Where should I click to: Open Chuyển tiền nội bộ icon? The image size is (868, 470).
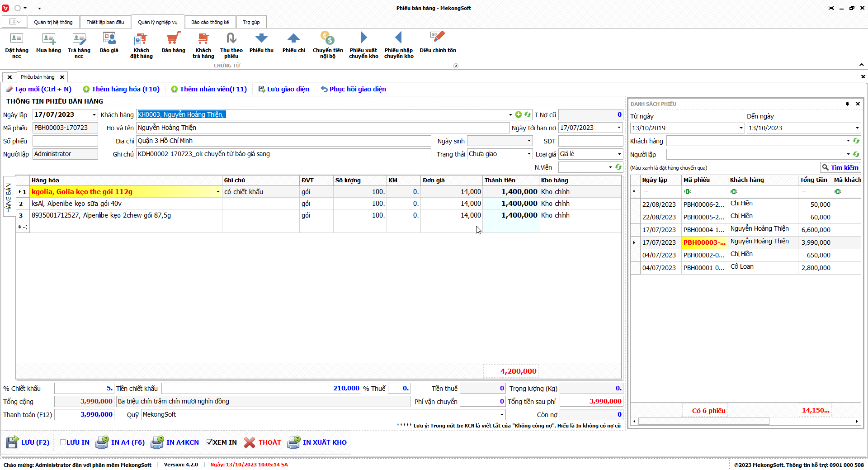pos(328,44)
